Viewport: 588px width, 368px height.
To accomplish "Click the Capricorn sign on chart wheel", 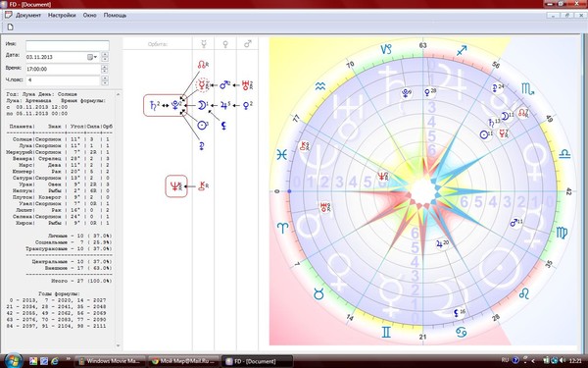I will [386, 49].
